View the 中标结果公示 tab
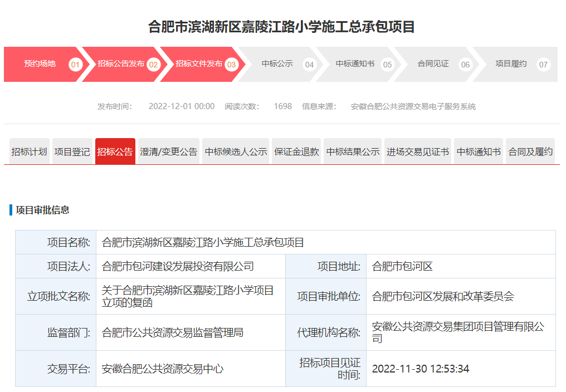The image size is (566, 392). point(353,151)
